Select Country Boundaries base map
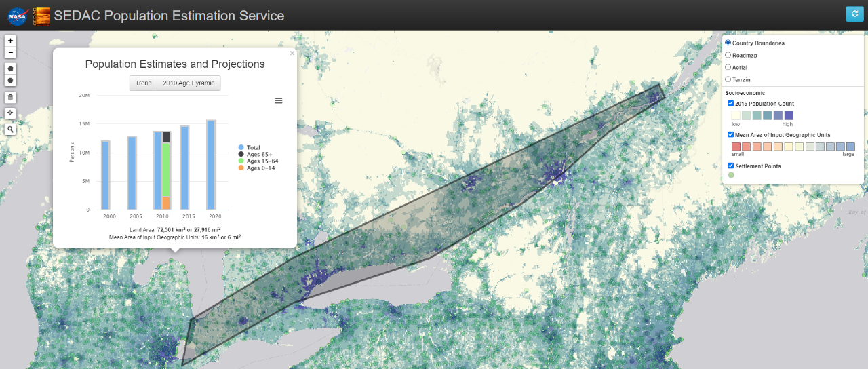 click(x=728, y=43)
